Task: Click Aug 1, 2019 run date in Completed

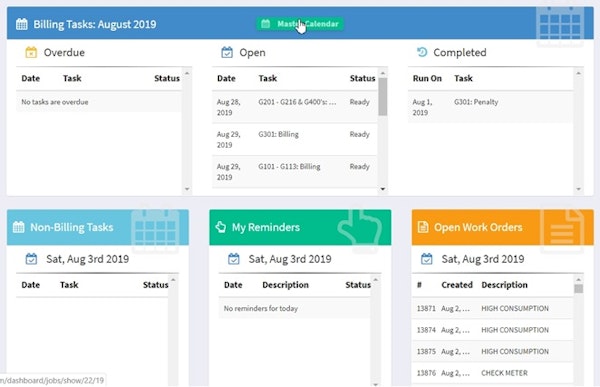Action: pyautogui.click(x=422, y=107)
